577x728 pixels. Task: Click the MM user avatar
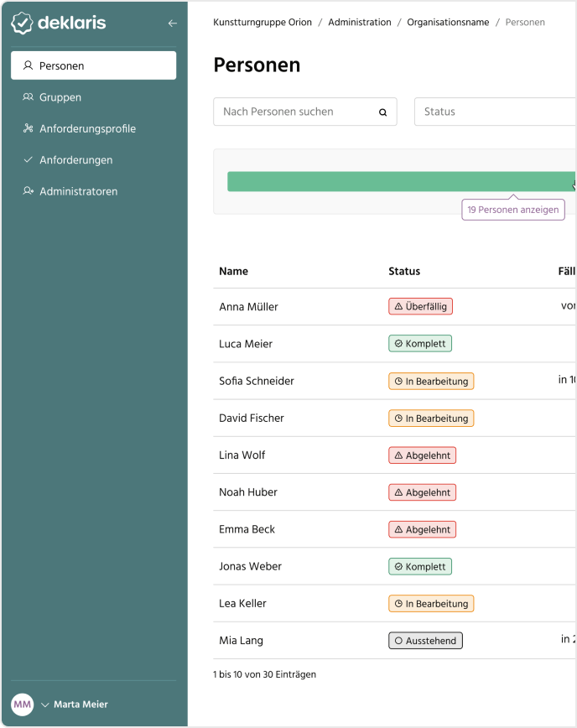[22, 705]
